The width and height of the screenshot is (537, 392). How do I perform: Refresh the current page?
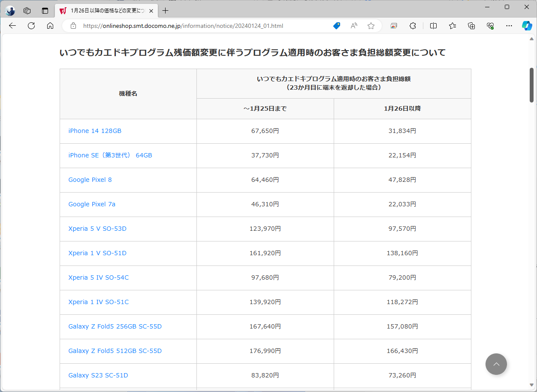tap(31, 26)
